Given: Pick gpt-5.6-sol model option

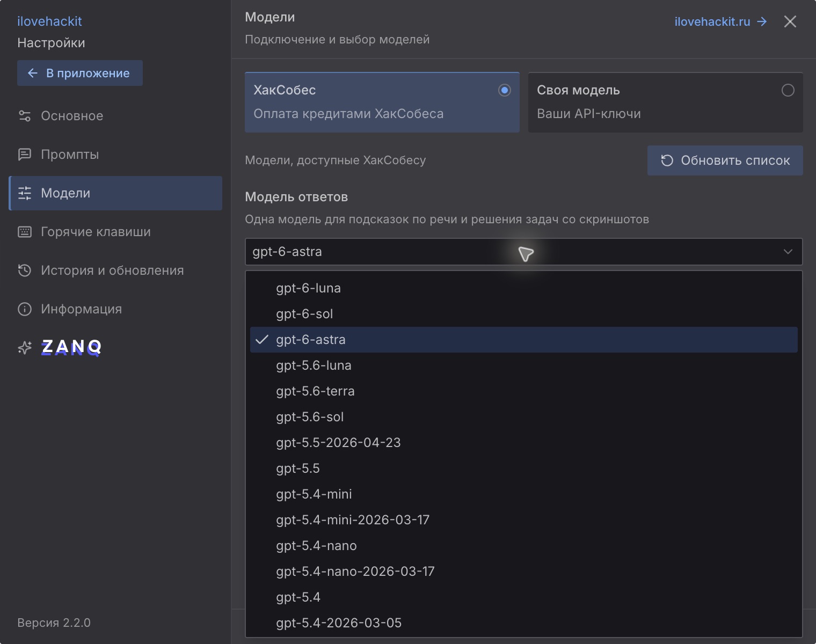Looking at the screenshot, I should pyautogui.click(x=523, y=417).
